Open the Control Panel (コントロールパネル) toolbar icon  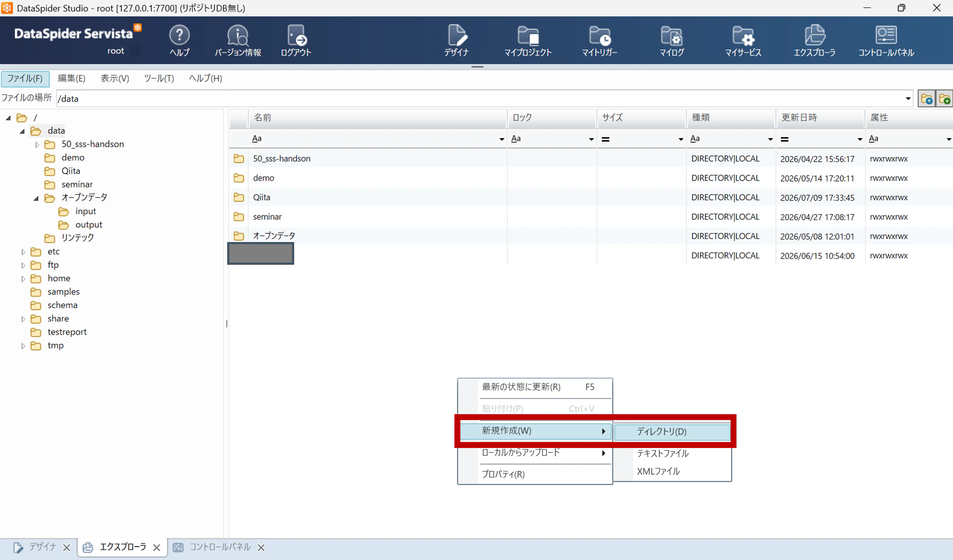click(x=886, y=40)
